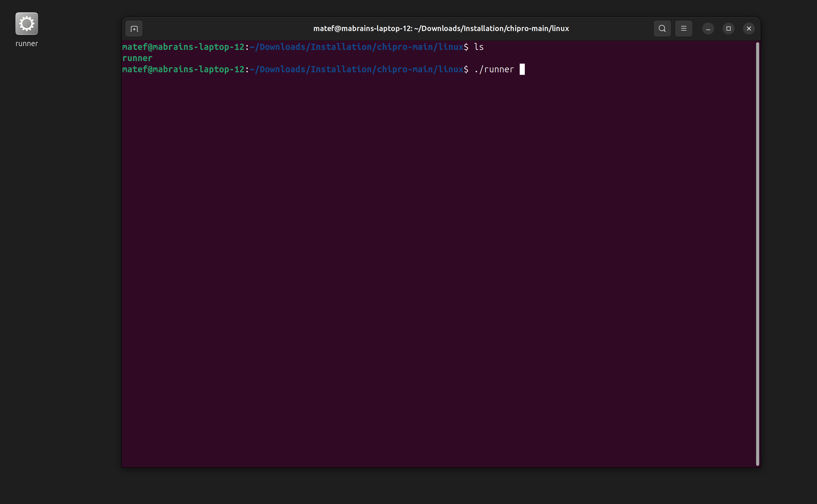Click the window title path text

[441, 28]
